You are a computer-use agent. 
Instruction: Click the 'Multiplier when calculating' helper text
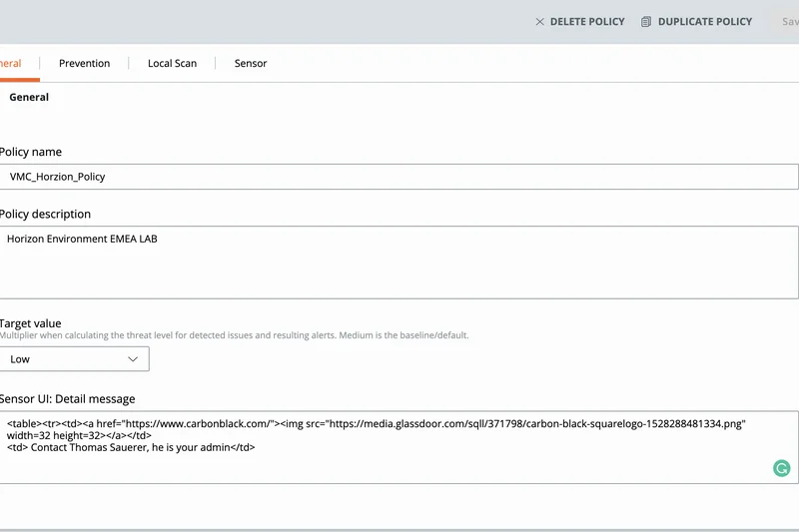point(234,335)
